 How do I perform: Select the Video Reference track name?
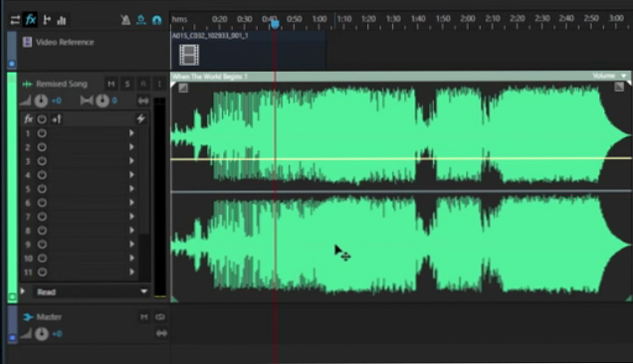pyautogui.click(x=65, y=42)
